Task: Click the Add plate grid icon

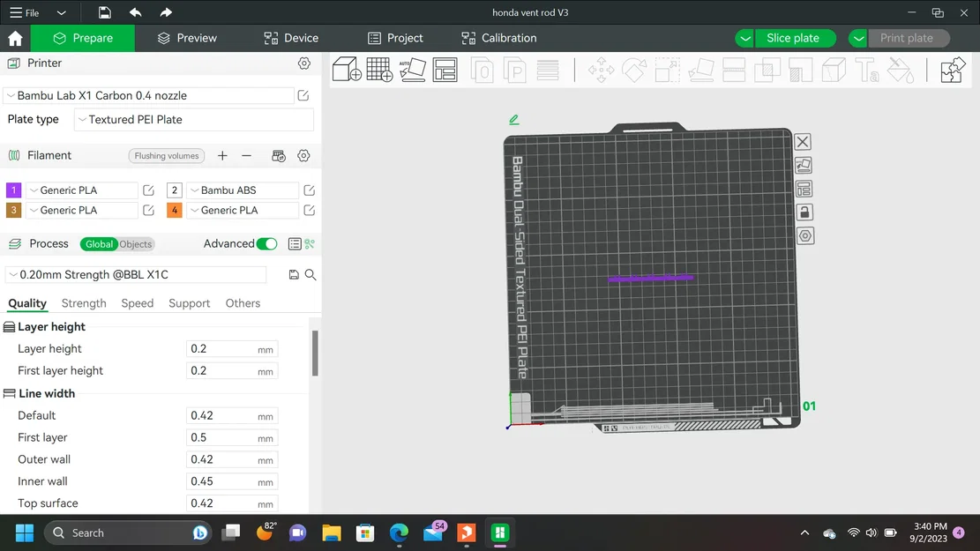Action: [379, 70]
